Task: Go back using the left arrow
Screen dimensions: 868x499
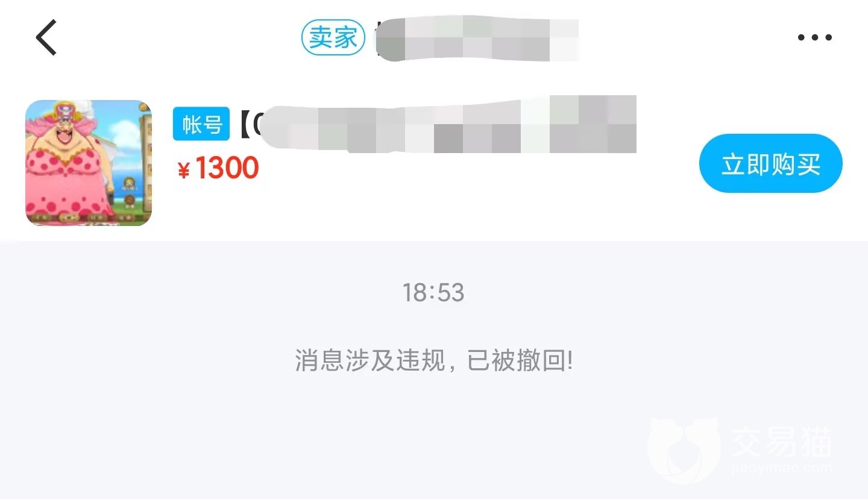Action: pos(46,37)
